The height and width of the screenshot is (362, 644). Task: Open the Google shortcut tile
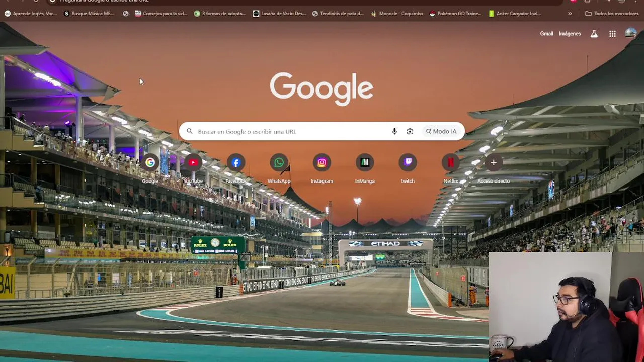[150, 168]
